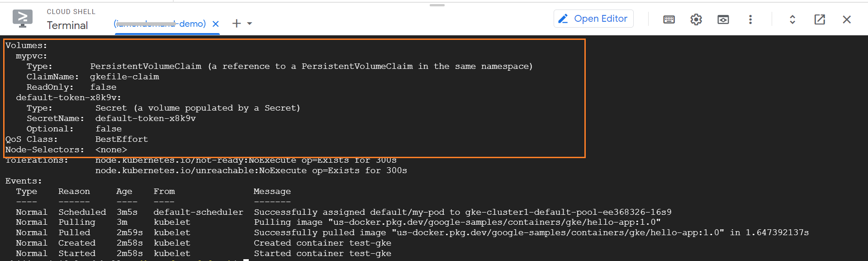Expand the new tab dropdown arrow
This screenshot has height=261, width=868.
click(x=249, y=23)
